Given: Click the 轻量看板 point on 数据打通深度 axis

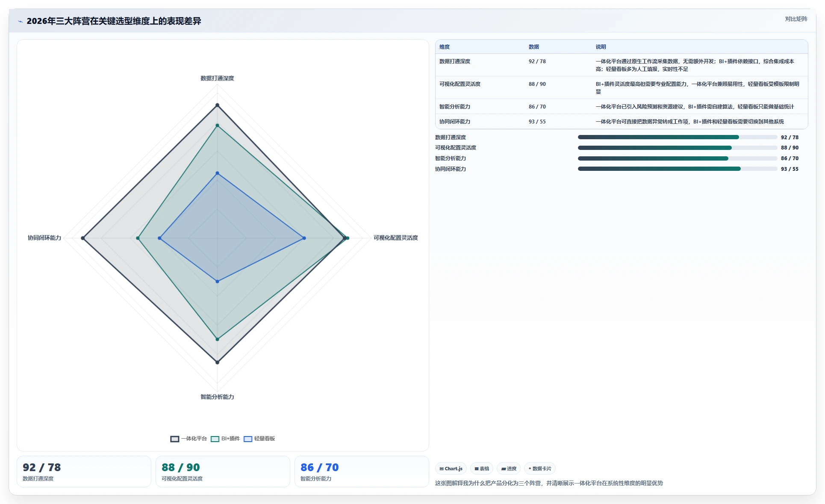Looking at the screenshot, I should [x=217, y=173].
